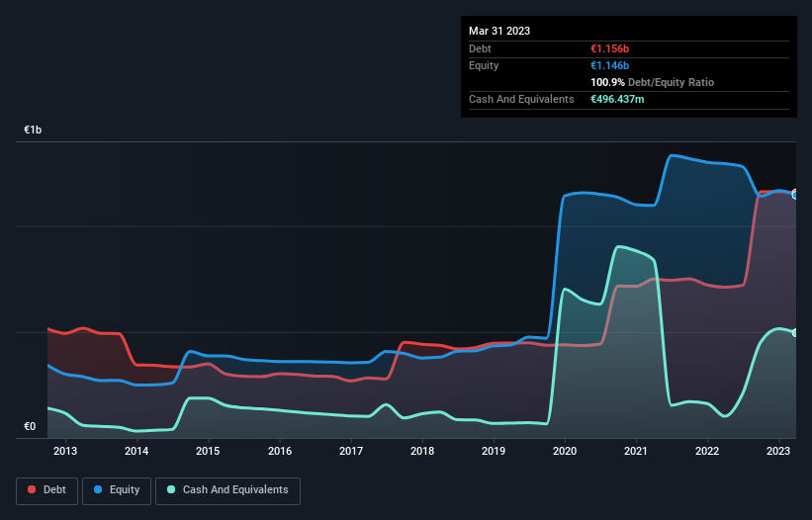Click the Equity row label in tooltip
Viewport: 812px width, 520px height.
point(484,65)
